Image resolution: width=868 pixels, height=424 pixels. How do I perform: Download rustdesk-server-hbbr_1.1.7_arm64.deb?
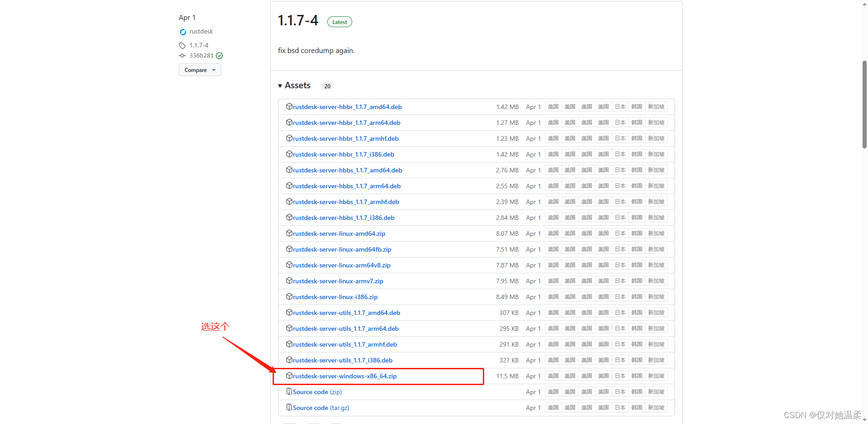tap(347, 123)
